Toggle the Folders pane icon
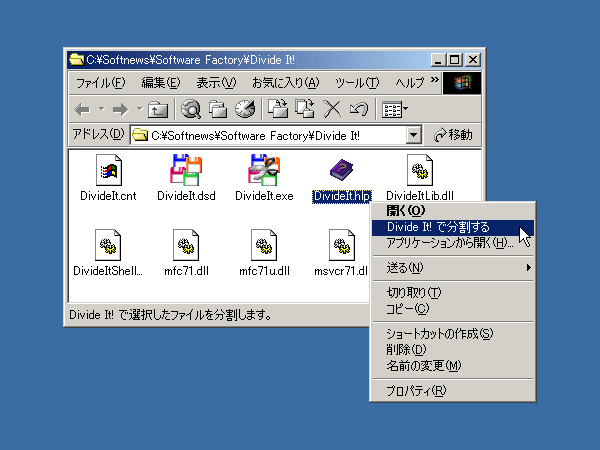The width and height of the screenshot is (600, 450). [x=218, y=109]
